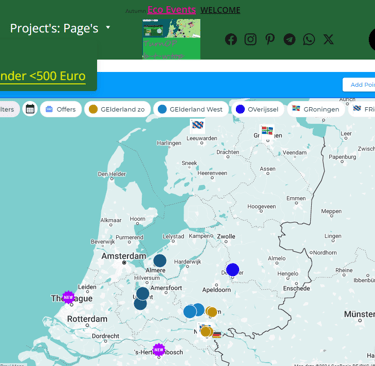The image size is (375, 366).
Task: Select the Offers filter chip
Action: point(61,109)
